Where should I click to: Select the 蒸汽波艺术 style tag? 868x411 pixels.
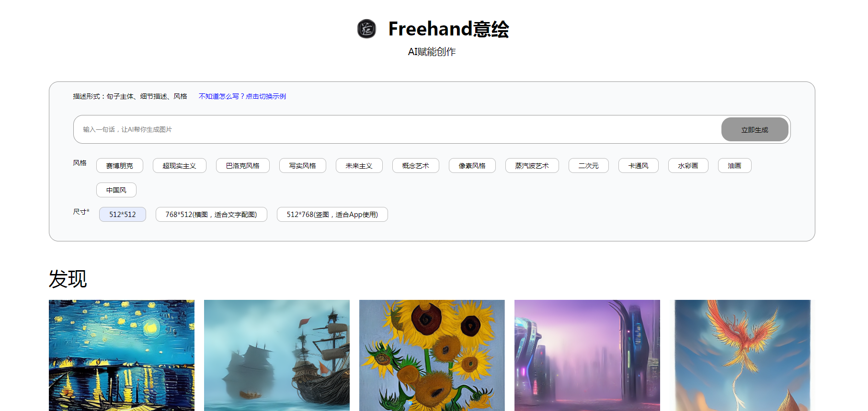[532, 166]
